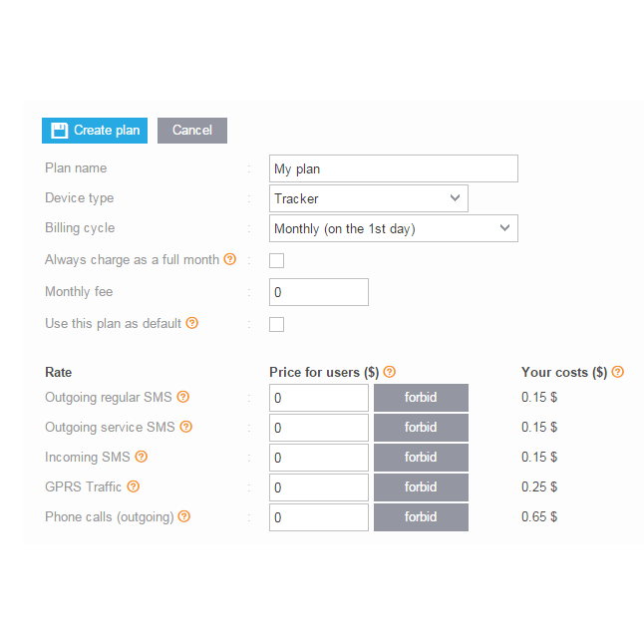This screenshot has width=644, height=644.
Task: Click help icon next to Use this plan as default
Action: click(x=191, y=323)
